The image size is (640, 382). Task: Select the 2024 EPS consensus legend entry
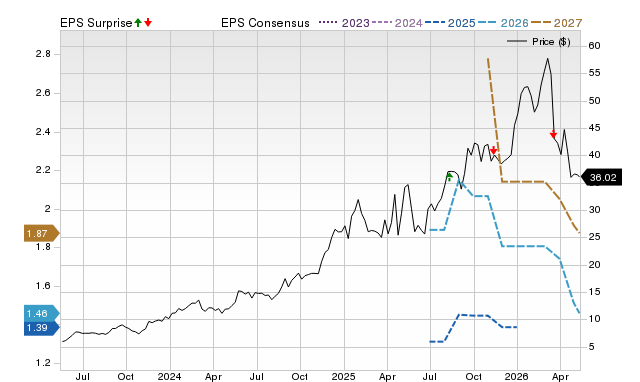[x=397, y=23]
